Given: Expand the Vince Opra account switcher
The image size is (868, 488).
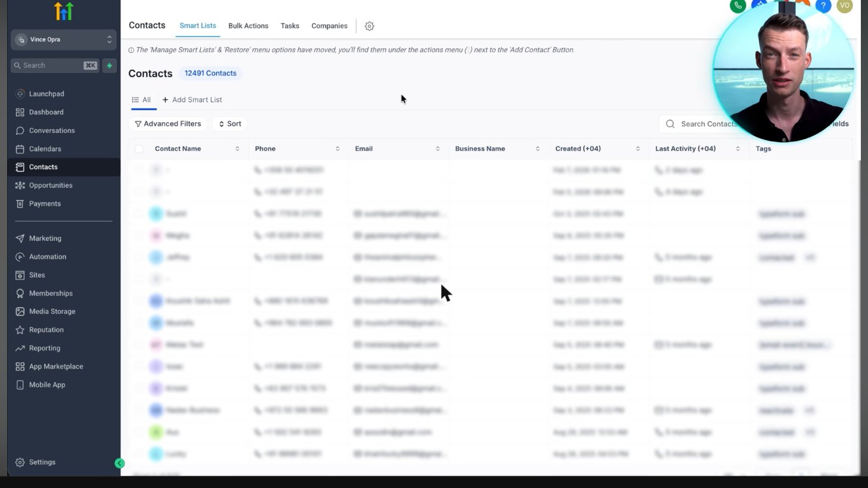Looking at the screenshot, I should pos(63,40).
